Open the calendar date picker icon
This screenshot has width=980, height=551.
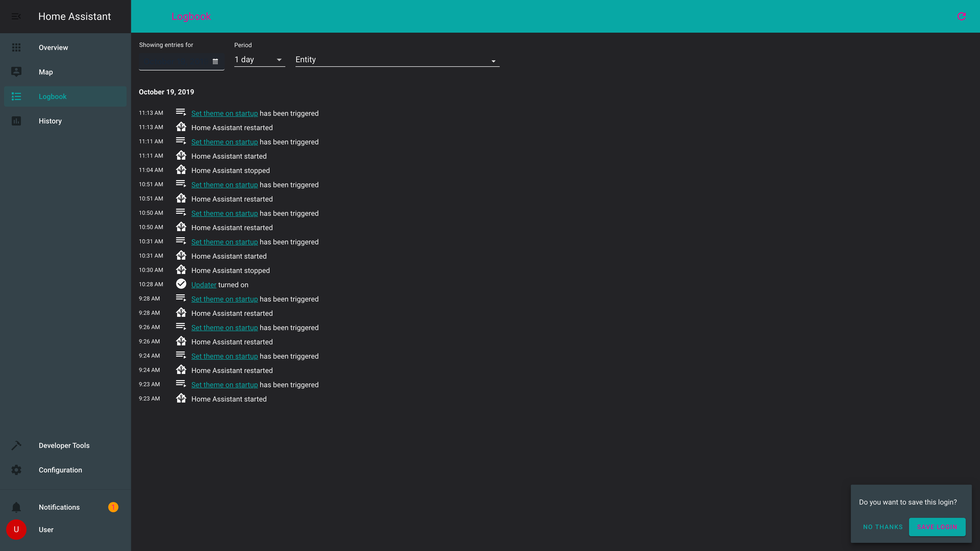(215, 61)
